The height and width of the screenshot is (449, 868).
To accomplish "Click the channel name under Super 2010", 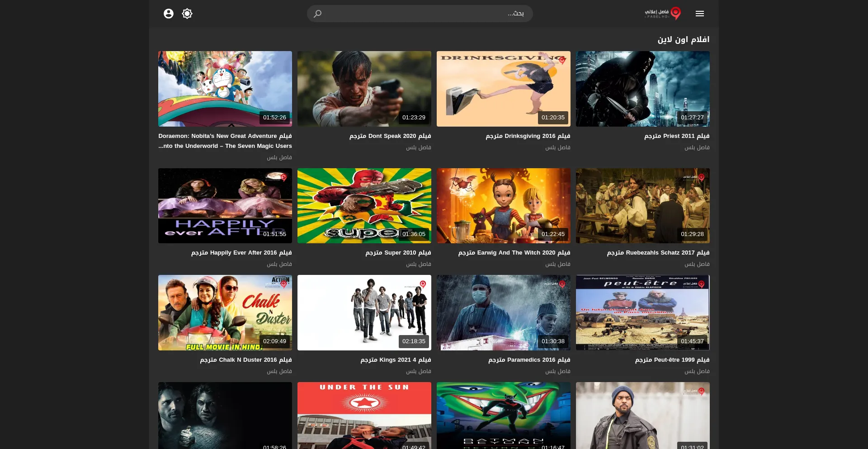I will [x=419, y=264].
